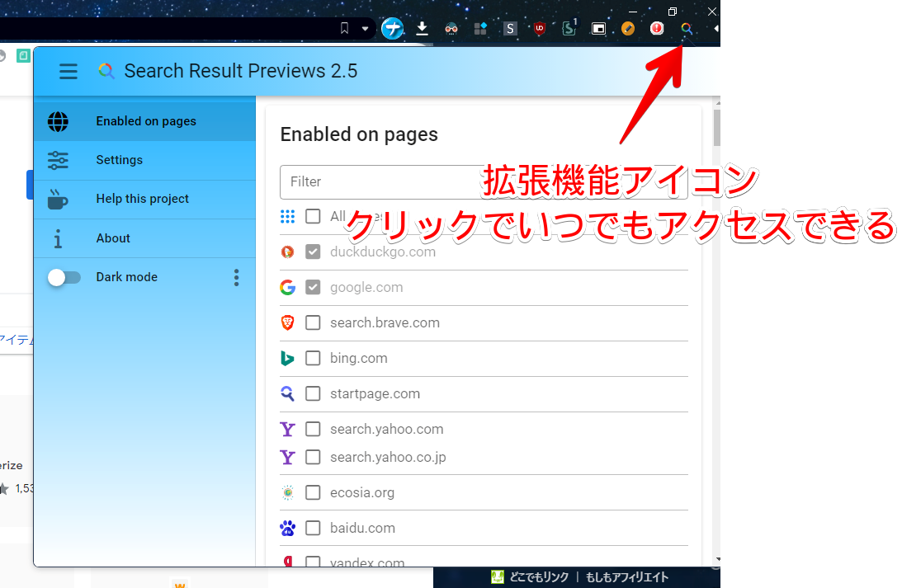Image resolution: width=902 pixels, height=588 pixels.
Task: Click the green S extension with badge 1
Action: [x=569, y=27]
